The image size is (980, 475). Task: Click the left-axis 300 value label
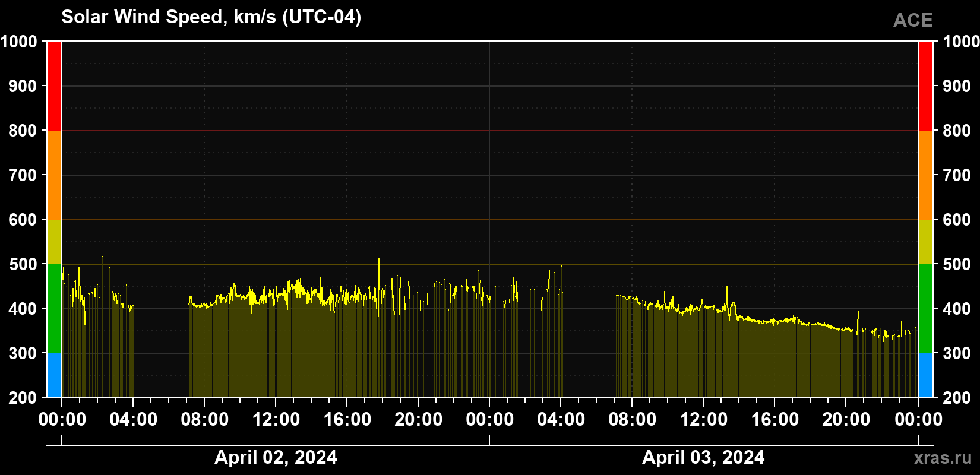click(x=23, y=353)
